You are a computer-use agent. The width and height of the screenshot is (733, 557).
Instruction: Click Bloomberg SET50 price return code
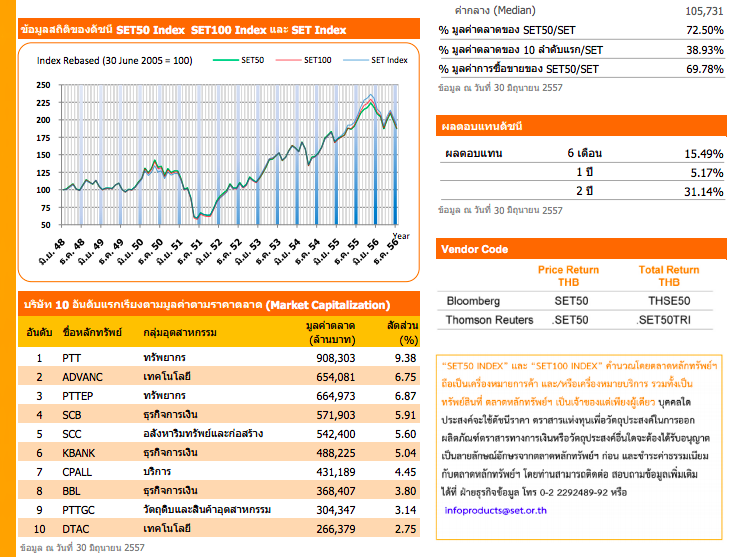pos(571,301)
